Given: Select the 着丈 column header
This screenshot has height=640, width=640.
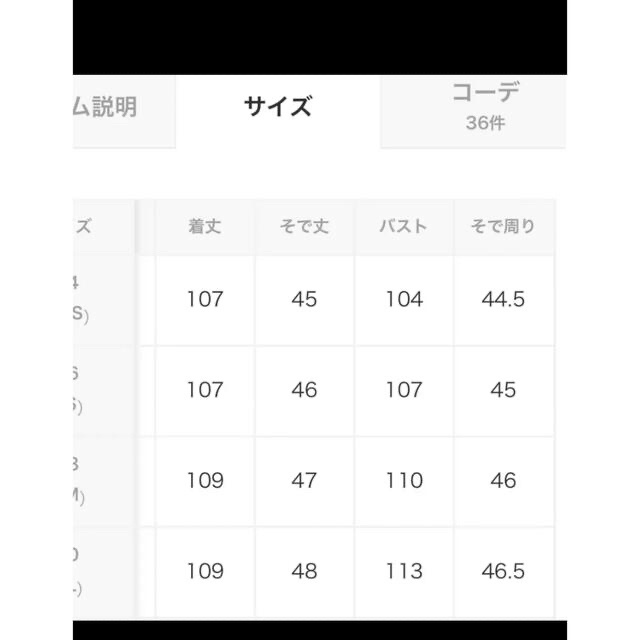Looking at the screenshot, I should pyautogui.click(x=205, y=227).
